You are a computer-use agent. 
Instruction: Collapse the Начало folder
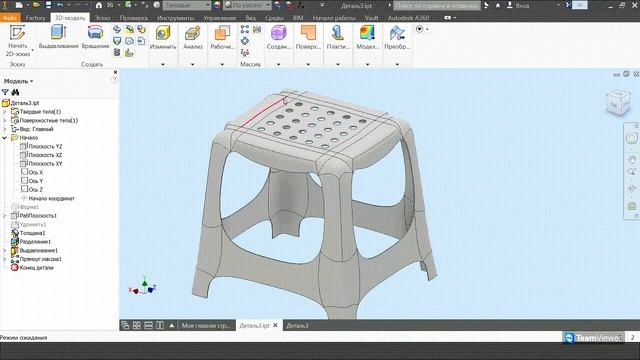(4, 138)
